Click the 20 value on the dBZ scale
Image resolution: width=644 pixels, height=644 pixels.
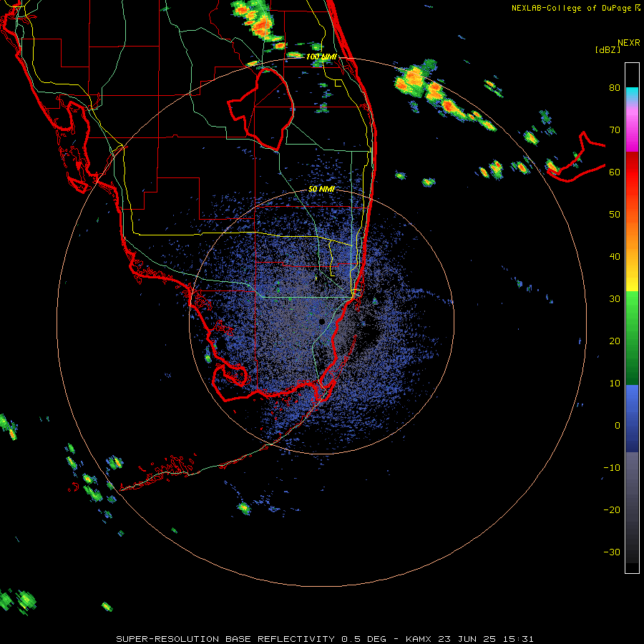pyautogui.click(x=615, y=341)
